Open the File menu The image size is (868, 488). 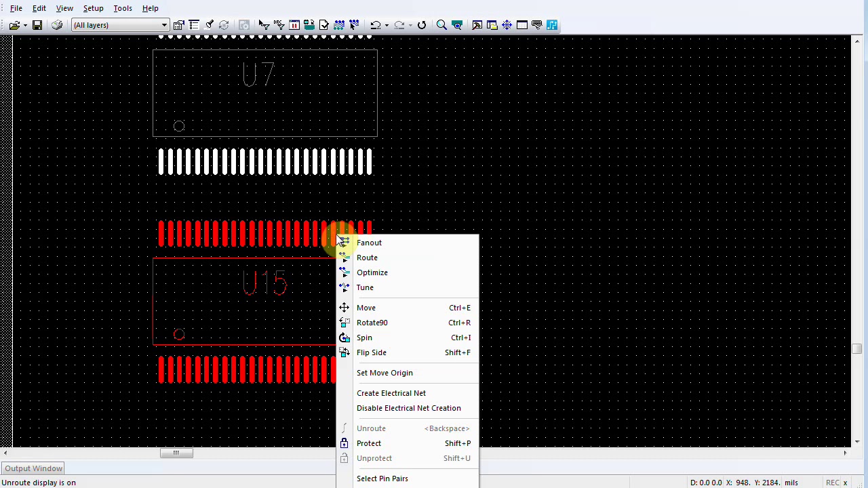click(16, 8)
